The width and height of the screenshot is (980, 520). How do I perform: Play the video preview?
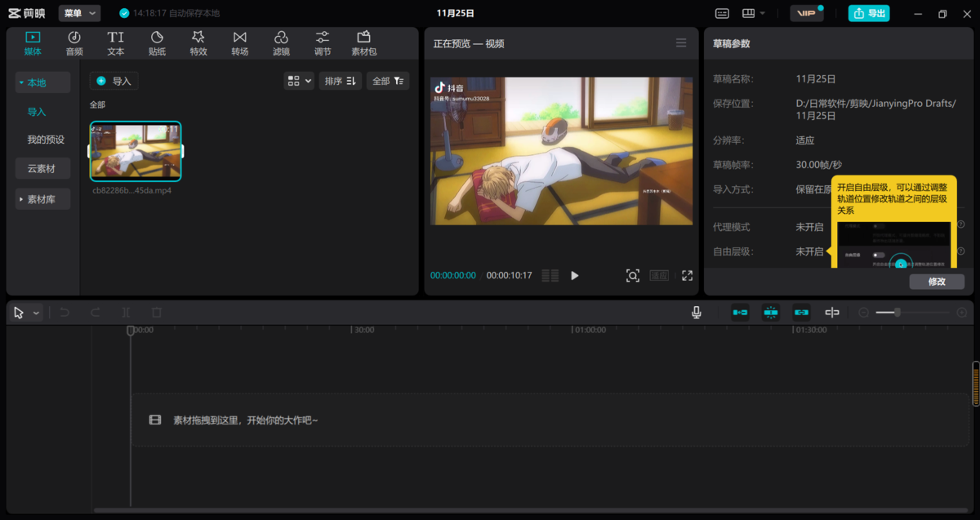pos(575,276)
